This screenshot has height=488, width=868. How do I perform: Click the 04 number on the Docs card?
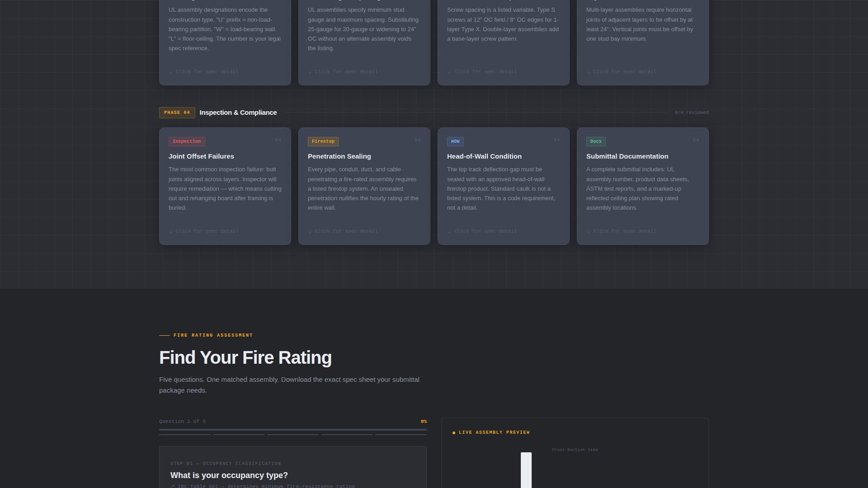coord(696,140)
